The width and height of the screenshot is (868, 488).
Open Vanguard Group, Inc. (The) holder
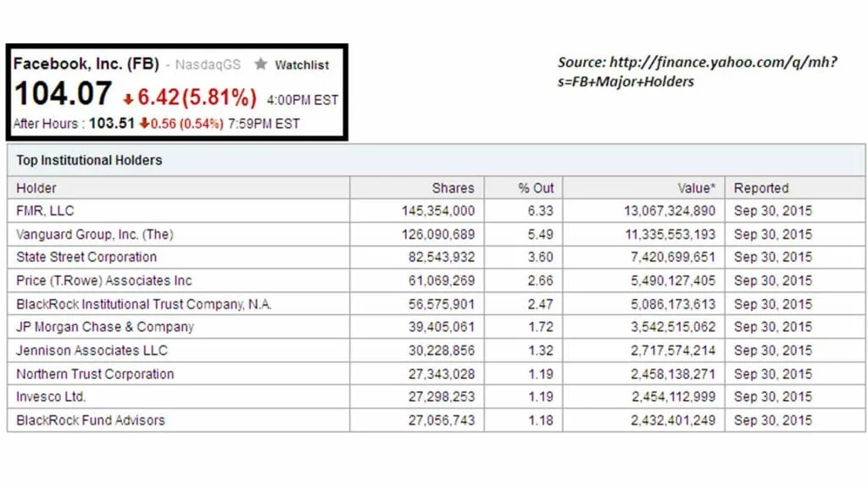pyautogui.click(x=94, y=234)
